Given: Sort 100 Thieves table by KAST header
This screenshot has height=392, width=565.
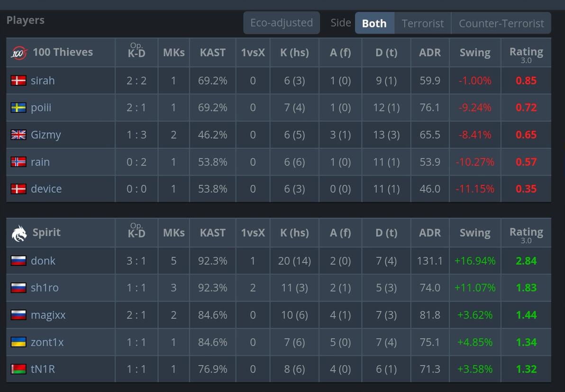Looking at the screenshot, I should click(x=213, y=53).
